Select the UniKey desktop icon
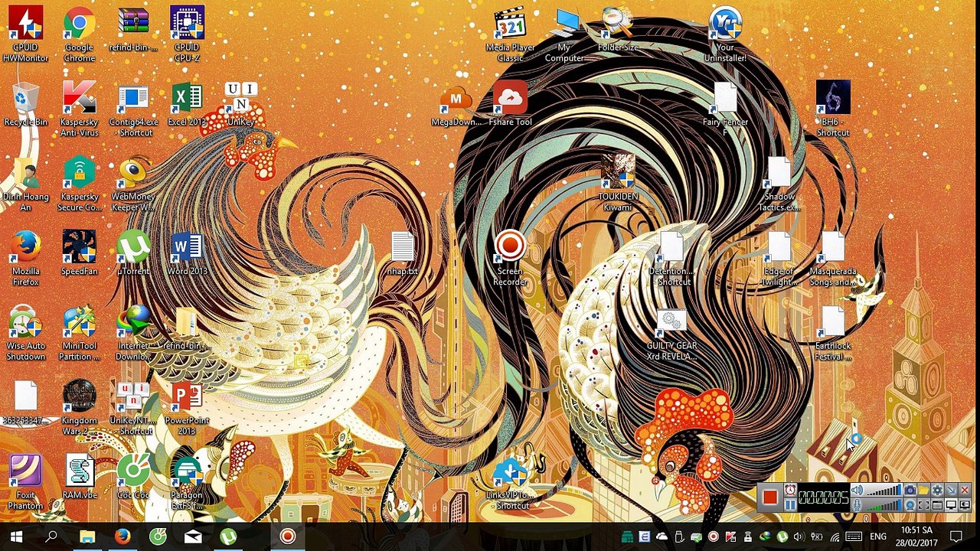 pos(240,105)
